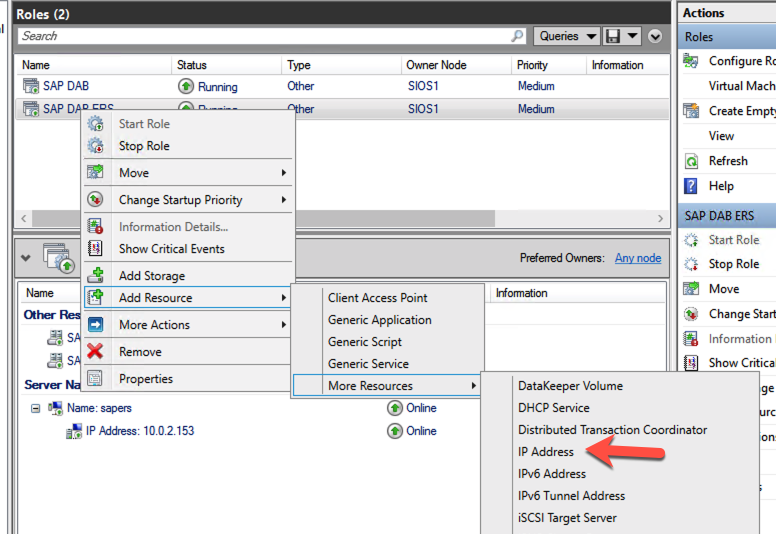Collapse the role details pane chevron
The width and height of the screenshot is (776, 534).
[x=26, y=257]
